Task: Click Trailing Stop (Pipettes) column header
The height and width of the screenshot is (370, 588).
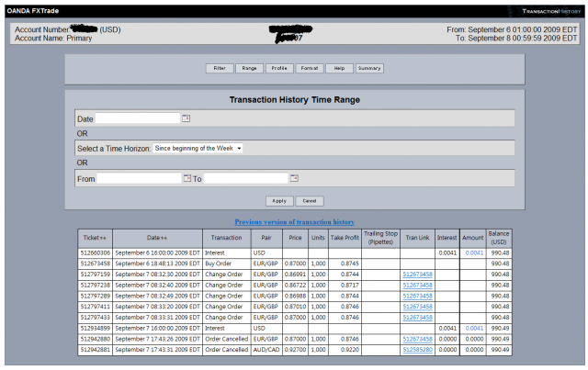Action: click(x=380, y=238)
